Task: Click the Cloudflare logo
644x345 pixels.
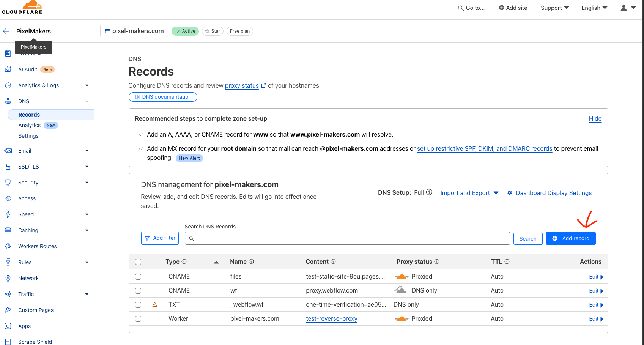Action: point(22,8)
